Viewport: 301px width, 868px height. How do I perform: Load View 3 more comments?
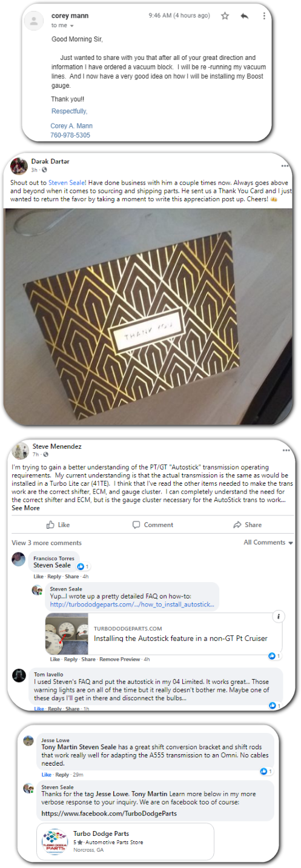47,543
